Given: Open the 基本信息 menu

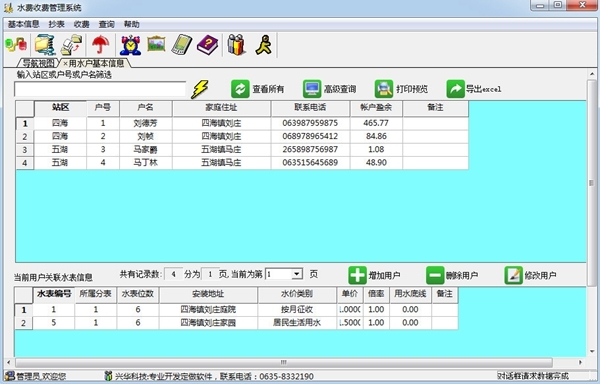Looking at the screenshot, I should [x=24, y=24].
